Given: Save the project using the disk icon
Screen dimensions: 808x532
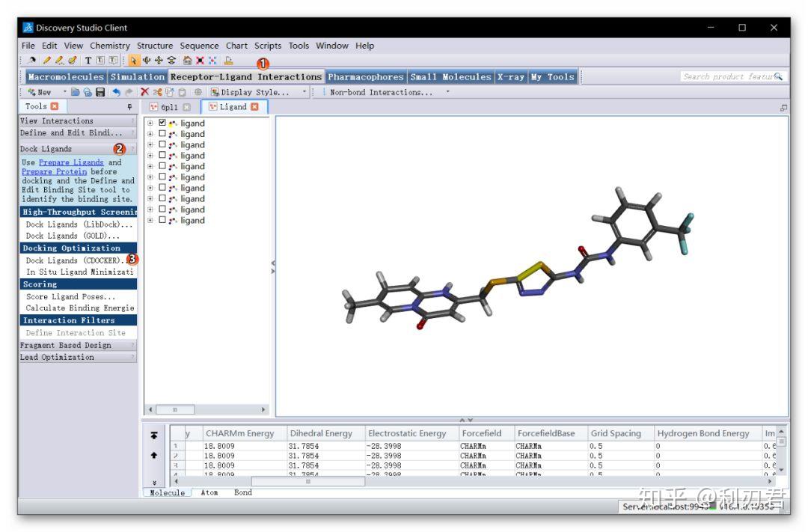Looking at the screenshot, I should 101,93.
